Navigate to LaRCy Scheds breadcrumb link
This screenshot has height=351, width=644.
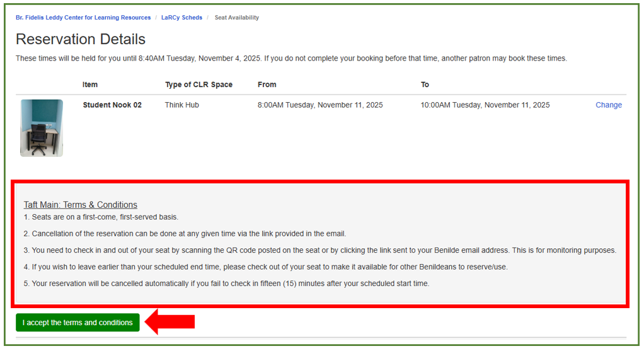181,18
